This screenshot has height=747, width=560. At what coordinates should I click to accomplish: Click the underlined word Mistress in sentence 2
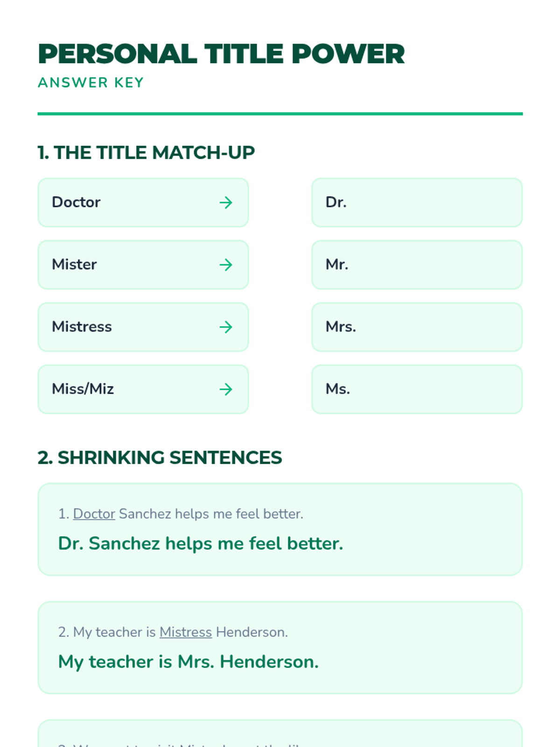click(x=185, y=632)
